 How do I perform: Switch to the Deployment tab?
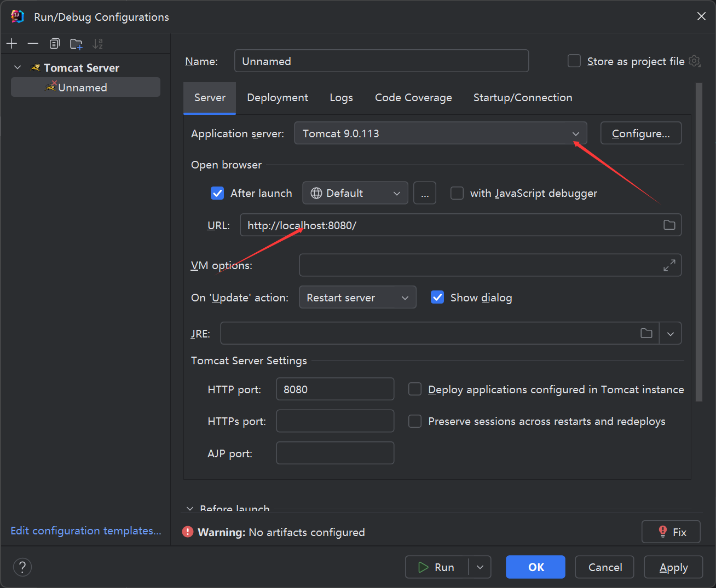point(278,97)
